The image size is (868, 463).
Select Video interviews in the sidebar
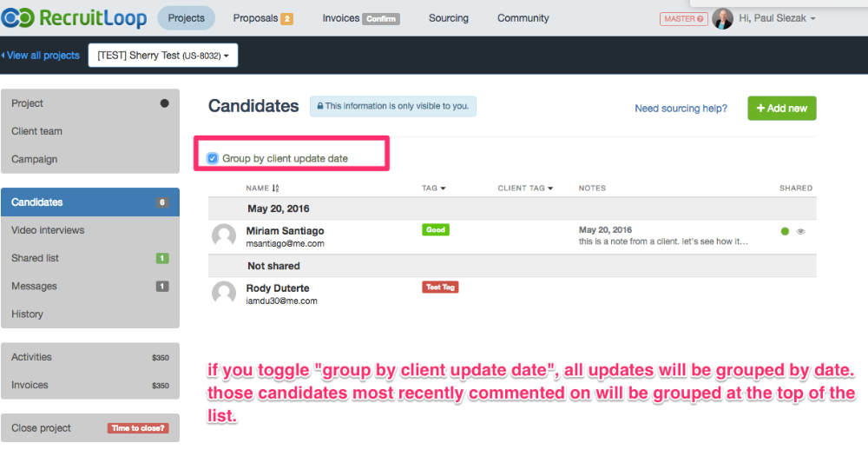click(x=90, y=230)
